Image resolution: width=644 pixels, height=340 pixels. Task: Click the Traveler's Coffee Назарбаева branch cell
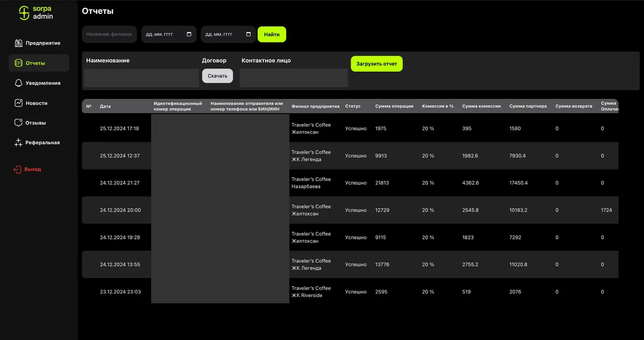point(311,183)
